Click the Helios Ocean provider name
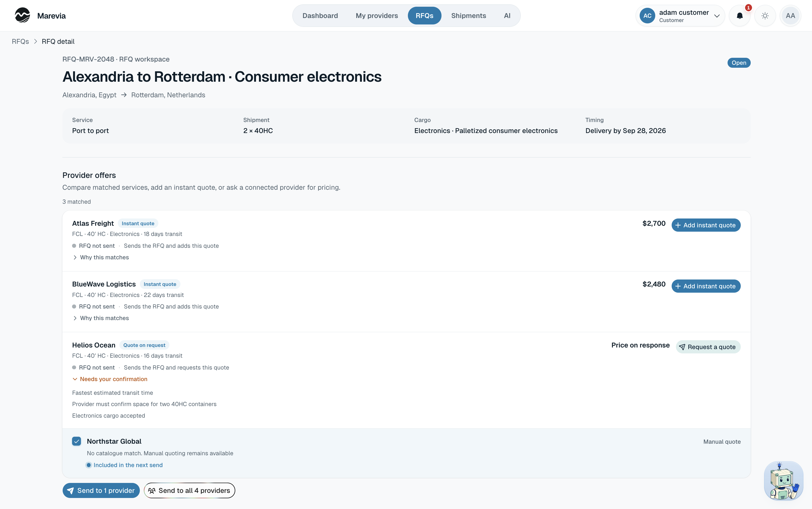The height and width of the screenshot is (509, 812). click(94, 345)
